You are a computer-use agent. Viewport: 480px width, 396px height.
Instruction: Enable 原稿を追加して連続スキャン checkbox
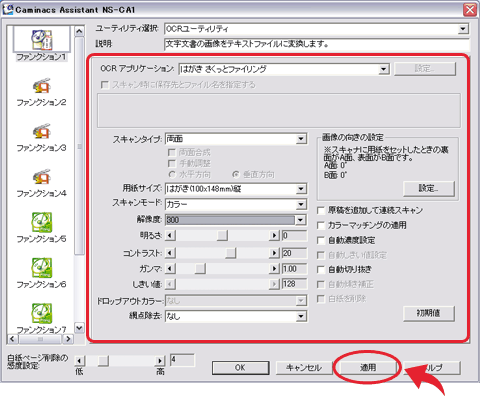point(321,211)
